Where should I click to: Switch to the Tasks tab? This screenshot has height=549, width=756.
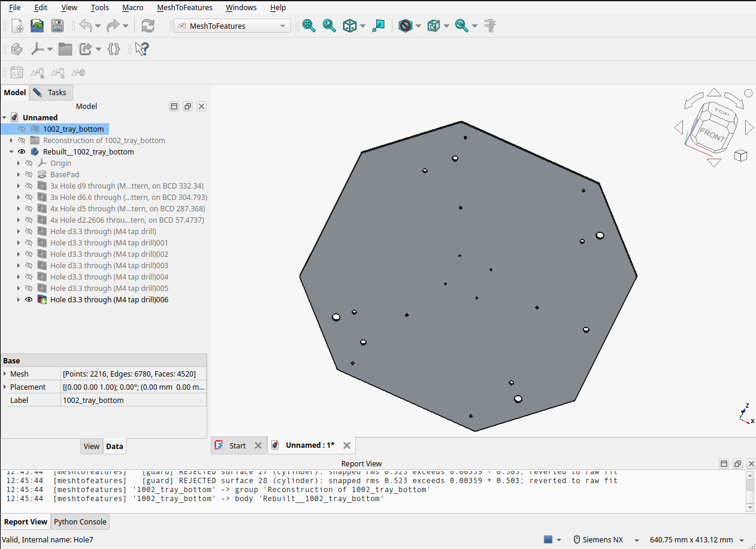[x=51, y=92]
